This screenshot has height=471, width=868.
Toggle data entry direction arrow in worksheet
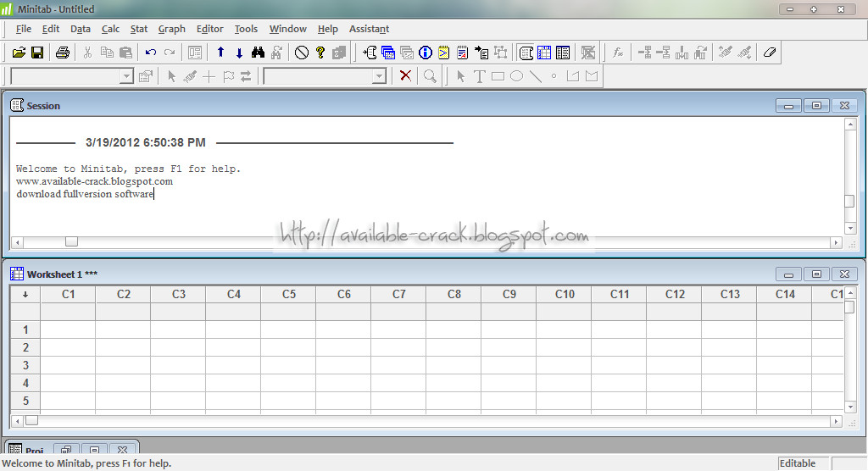(x=25, y=295)
